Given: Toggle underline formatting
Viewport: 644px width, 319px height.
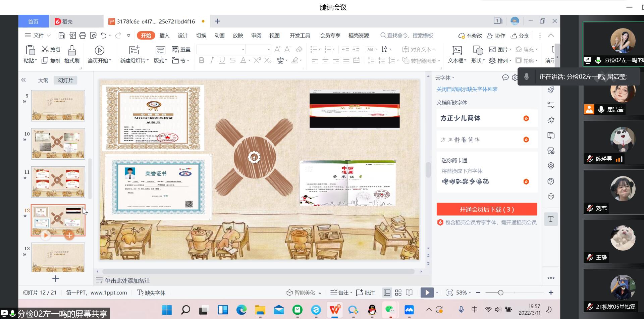Looking at the screenshot, I should [222, 60].
